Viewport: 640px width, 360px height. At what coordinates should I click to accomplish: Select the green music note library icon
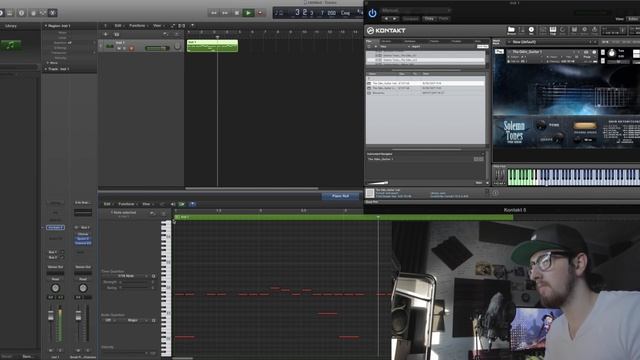[11, 45]
